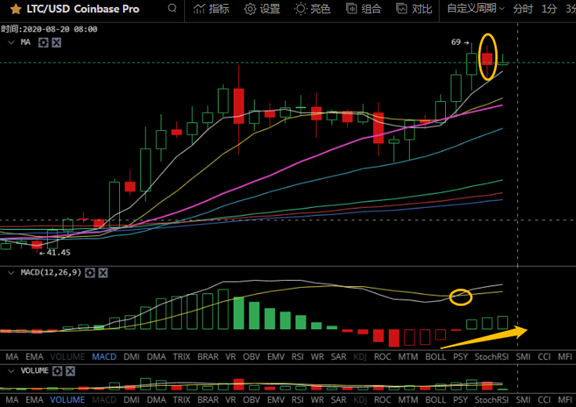Select MFI in the upper indicator tab row
This screenshot has width=576, height=407.
tap(565, 357)
